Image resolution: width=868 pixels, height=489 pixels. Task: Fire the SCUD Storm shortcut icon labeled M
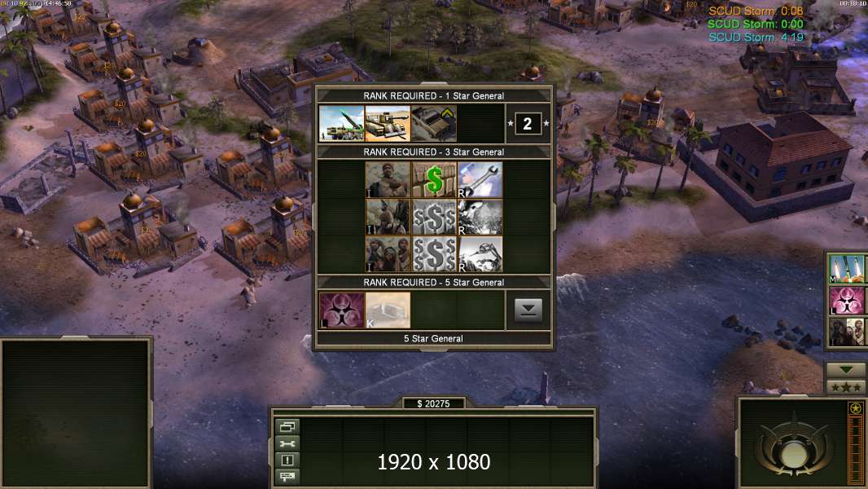click(x=847, y=268)
